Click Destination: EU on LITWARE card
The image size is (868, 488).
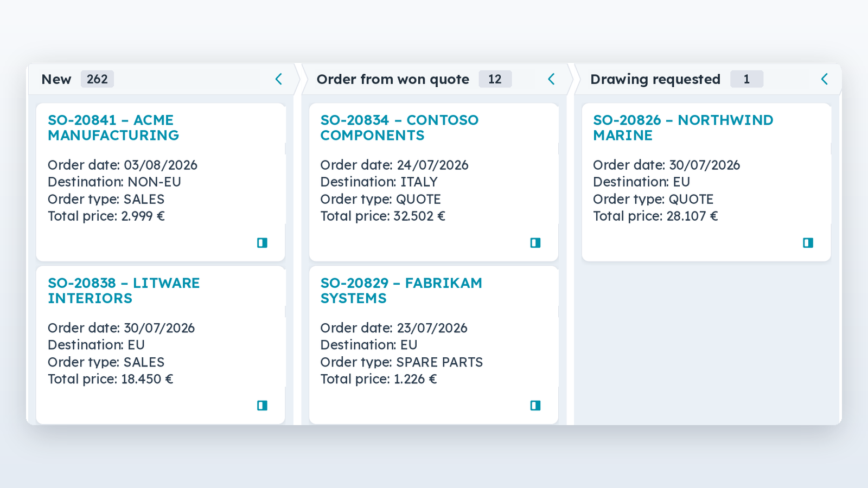point(96,345)
